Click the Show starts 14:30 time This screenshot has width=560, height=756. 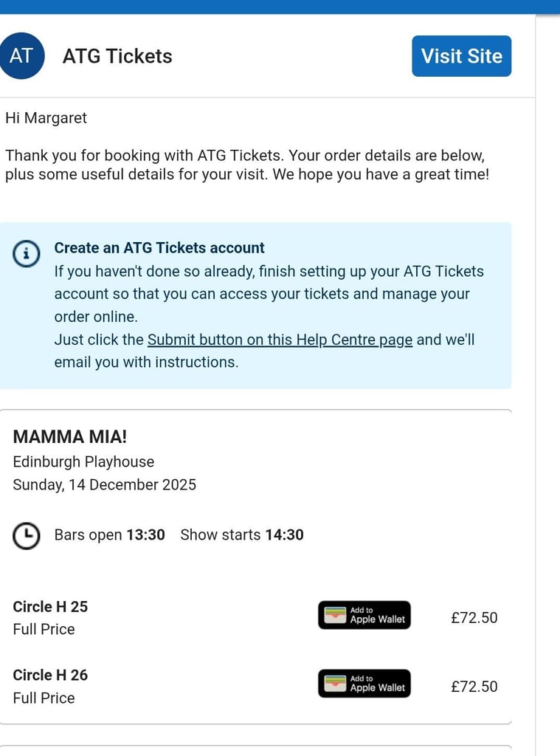pyautogui.click(x=242, y=535)
